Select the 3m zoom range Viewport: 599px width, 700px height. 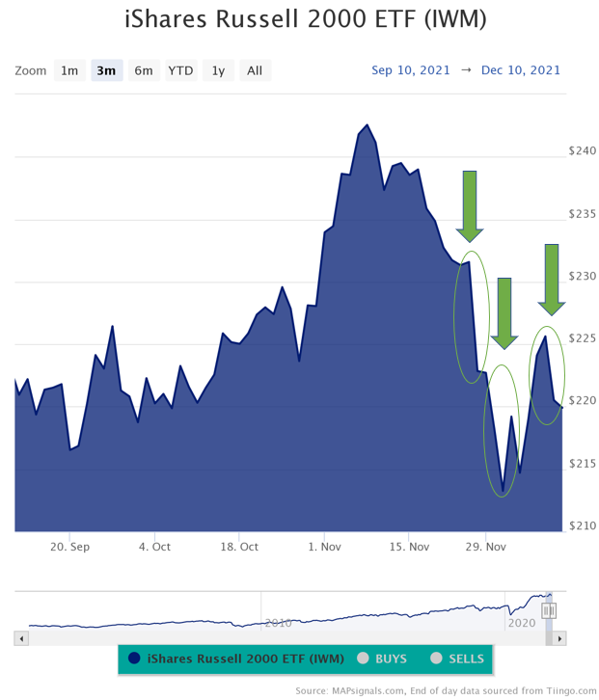(106, 70)
